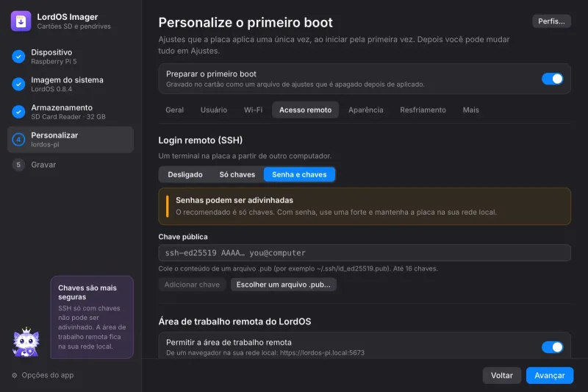The width and height of the screenshot is (588, 392).
Task: Go to the Armazenamento step
Action: [71, 112]
